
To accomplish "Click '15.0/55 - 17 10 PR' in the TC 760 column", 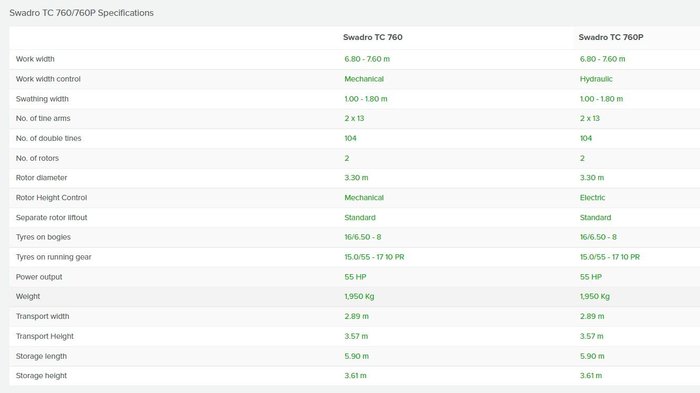I will click(374, 257).
